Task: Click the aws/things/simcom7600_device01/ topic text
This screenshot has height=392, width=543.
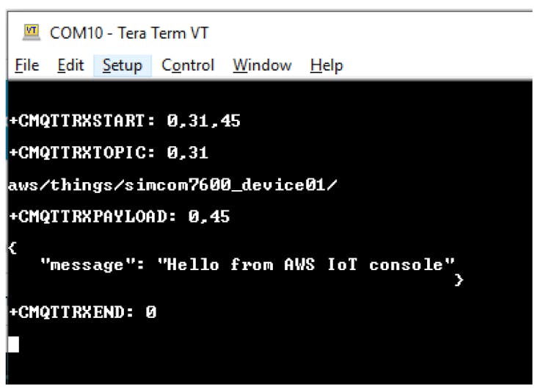Action: pos(172,185)
